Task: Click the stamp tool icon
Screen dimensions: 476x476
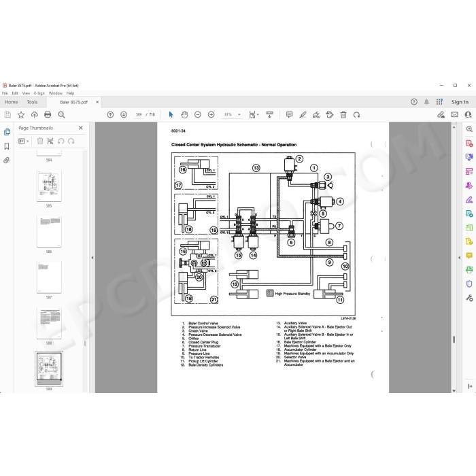Action: point(329,115)
